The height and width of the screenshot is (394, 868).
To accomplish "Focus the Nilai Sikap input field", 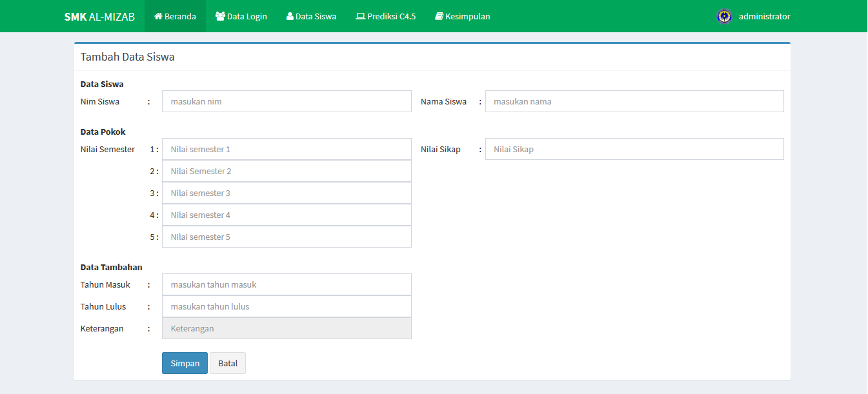I will click(634, 149).
